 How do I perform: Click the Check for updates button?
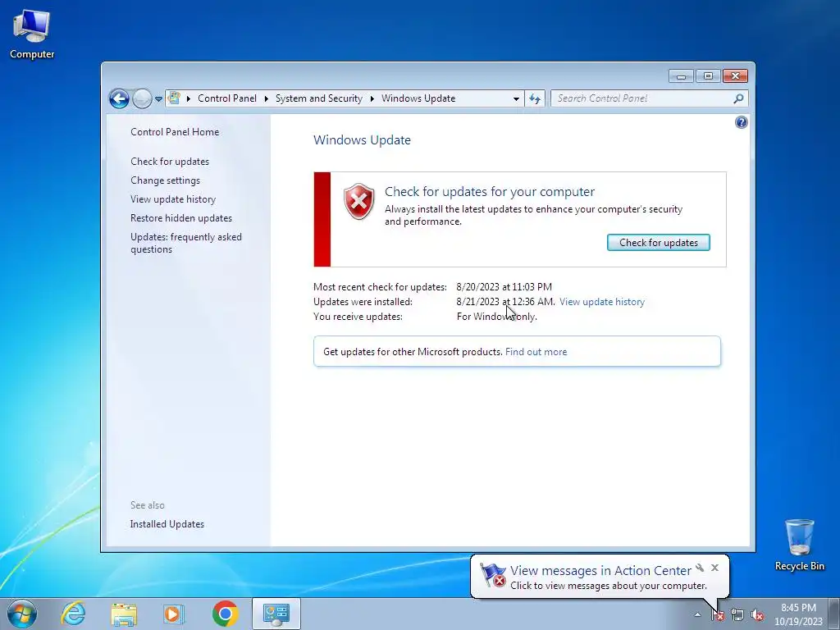pyautogui.click(x=659, y=243)
